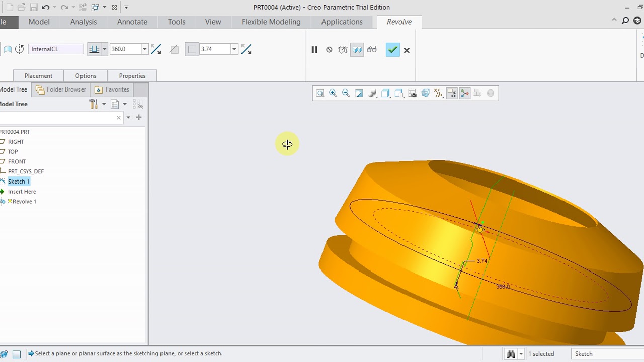Click the Repaint icon
Viewport: 644px width, 362px height.
(359, 93)
